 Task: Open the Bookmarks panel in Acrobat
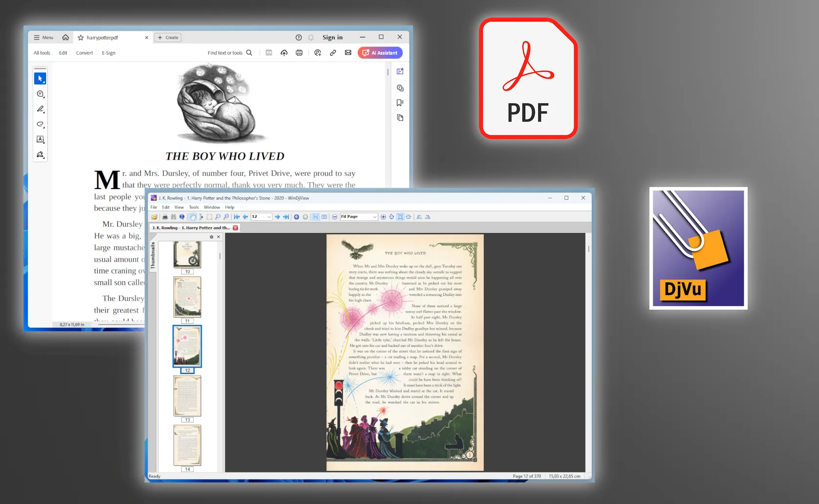(400, 103)
